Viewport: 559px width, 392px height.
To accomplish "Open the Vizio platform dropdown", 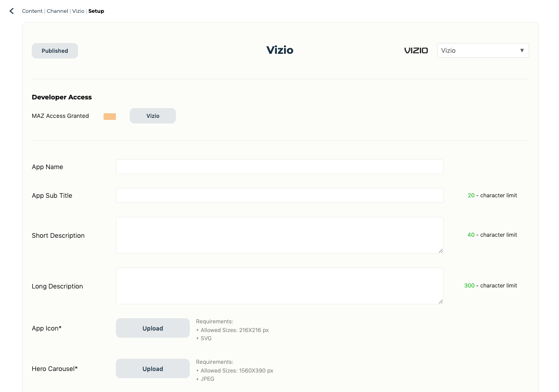I will point(483,51).
